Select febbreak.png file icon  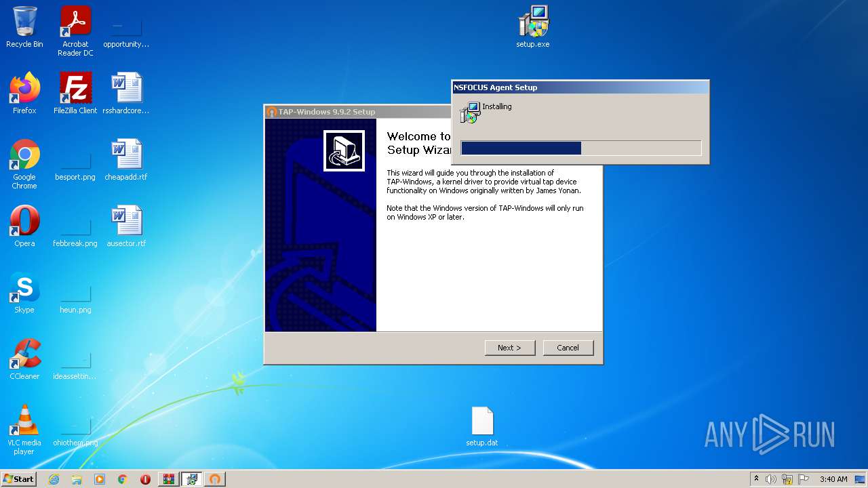pos(75,232)
